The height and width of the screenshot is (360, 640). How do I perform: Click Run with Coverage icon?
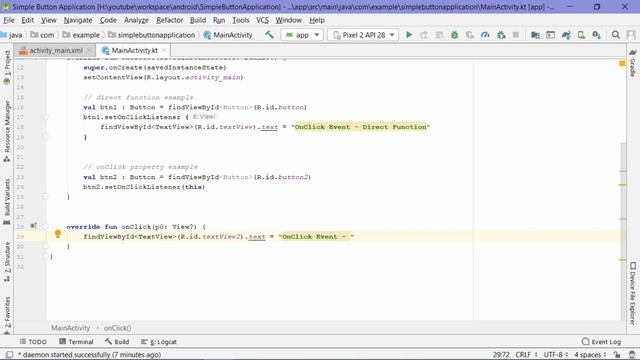click(470, 35)
